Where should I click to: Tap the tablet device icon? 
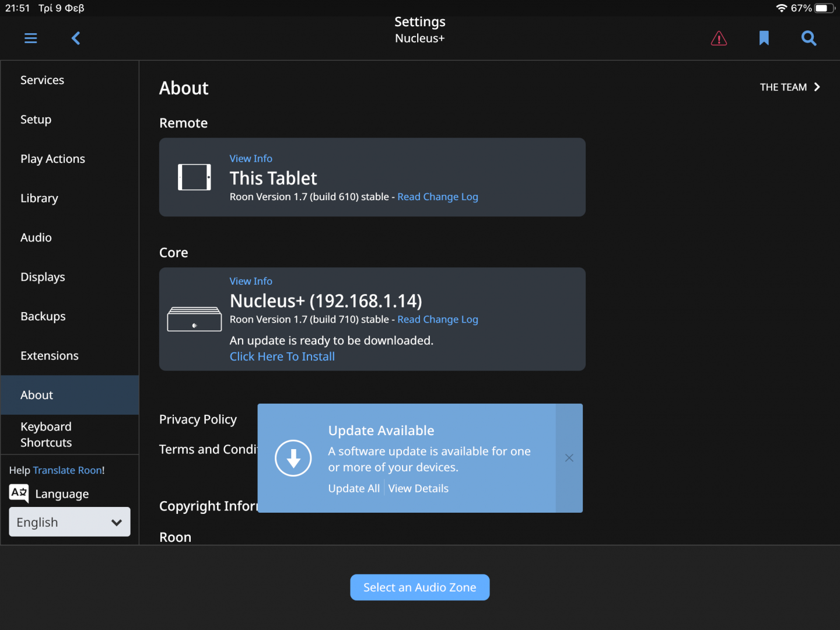(194, 177)
